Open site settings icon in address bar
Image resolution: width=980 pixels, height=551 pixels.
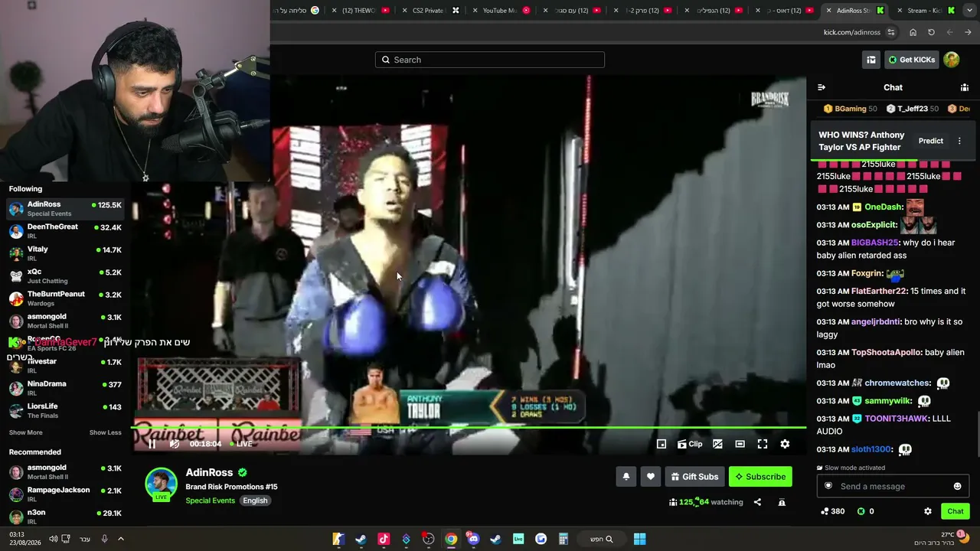[891, 32]
